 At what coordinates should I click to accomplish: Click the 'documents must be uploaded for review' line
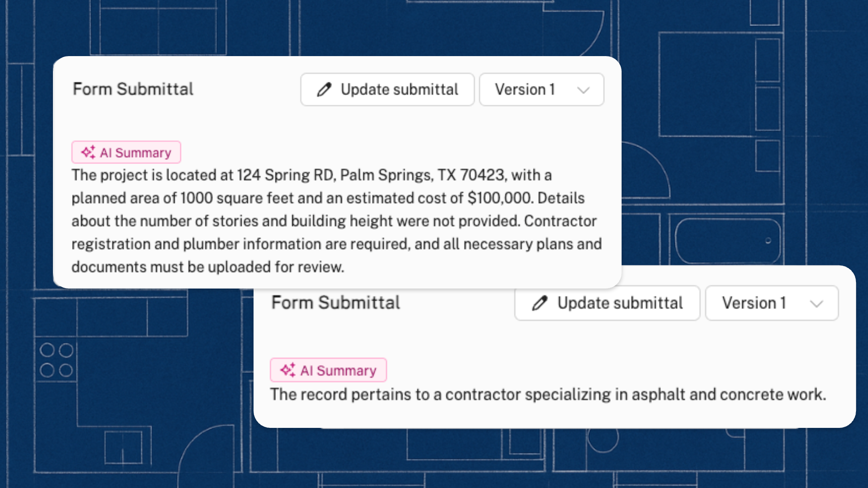pos(208,267)
